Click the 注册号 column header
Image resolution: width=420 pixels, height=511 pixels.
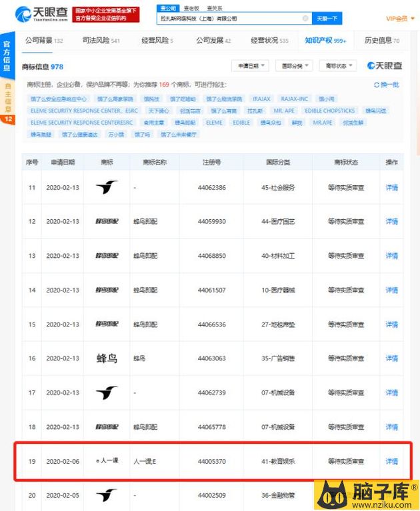211,162
